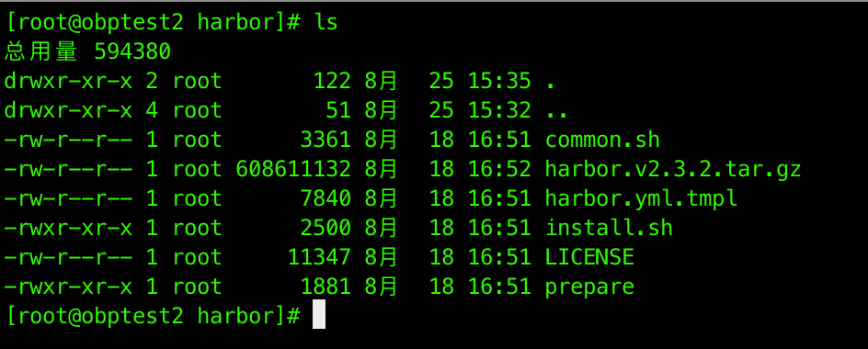Click the ls command text
The image size is (868, 349).
coord(326,22)
